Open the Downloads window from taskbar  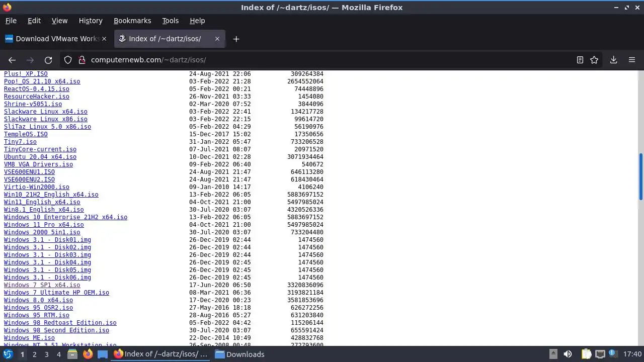pos(239,354)
